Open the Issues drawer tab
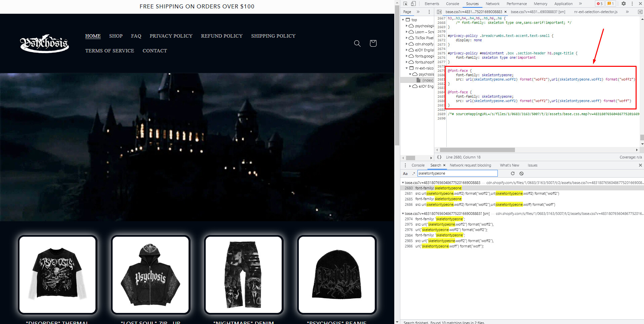Viewport: 644px width, 324px height. pos(532,165)
